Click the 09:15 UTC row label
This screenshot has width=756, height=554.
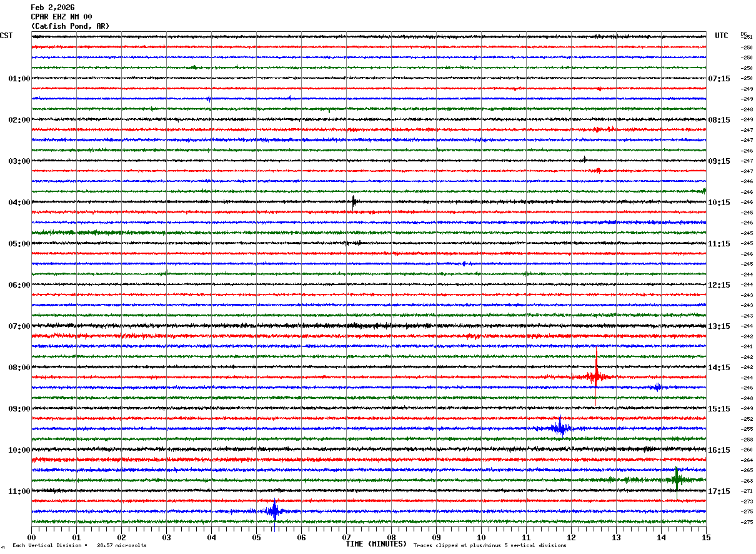click(719, 161)
